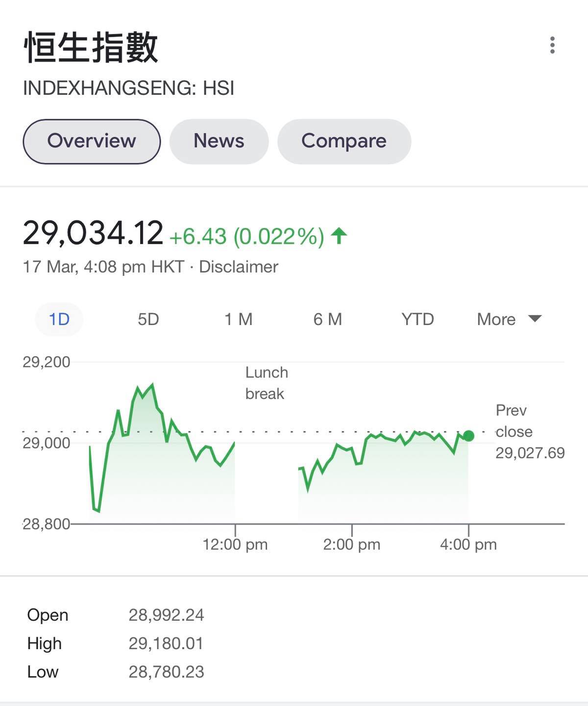Click the morning peak on the chart
This screenshot has width=588, height=706.
click(x=153, y=385)
